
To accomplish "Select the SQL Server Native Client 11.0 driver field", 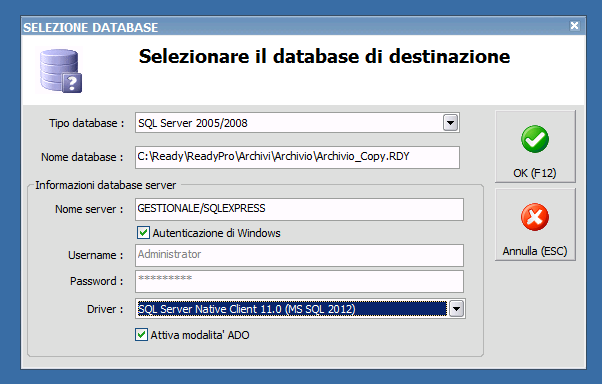I will click(x=300, y=309).
